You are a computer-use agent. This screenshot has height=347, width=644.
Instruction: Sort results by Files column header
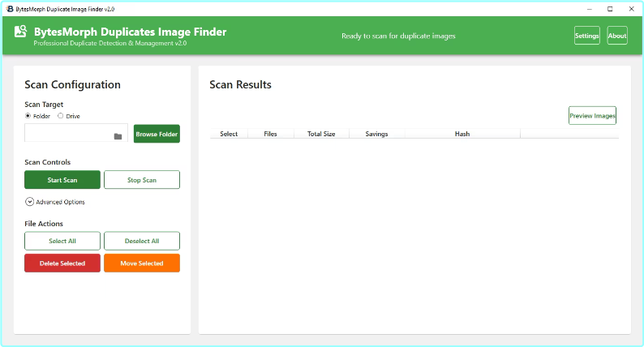(x=270, y=134)
